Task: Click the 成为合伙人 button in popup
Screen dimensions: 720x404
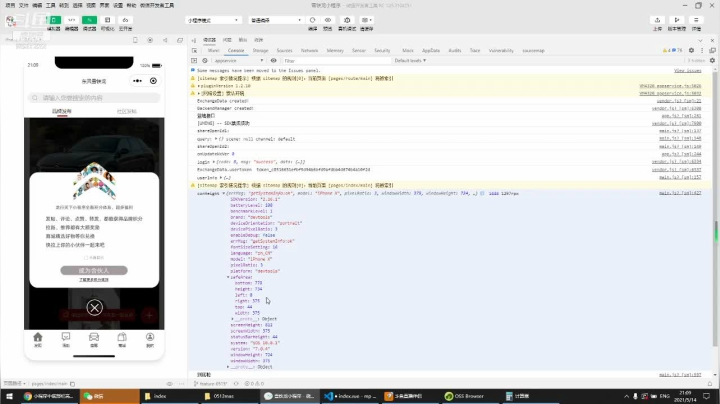Action: pos(94,270)
